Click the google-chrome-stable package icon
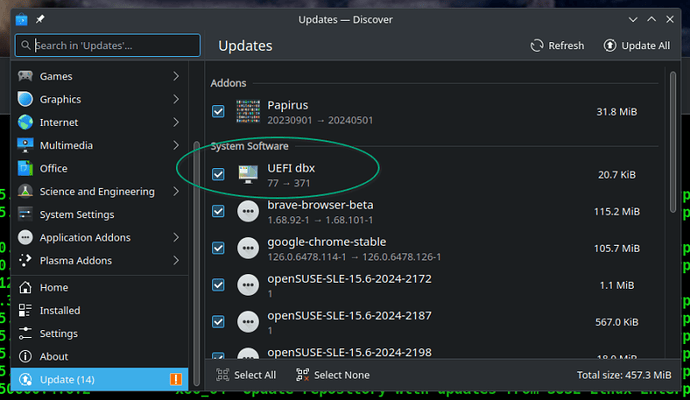690x400 pixels. (247, 248)
